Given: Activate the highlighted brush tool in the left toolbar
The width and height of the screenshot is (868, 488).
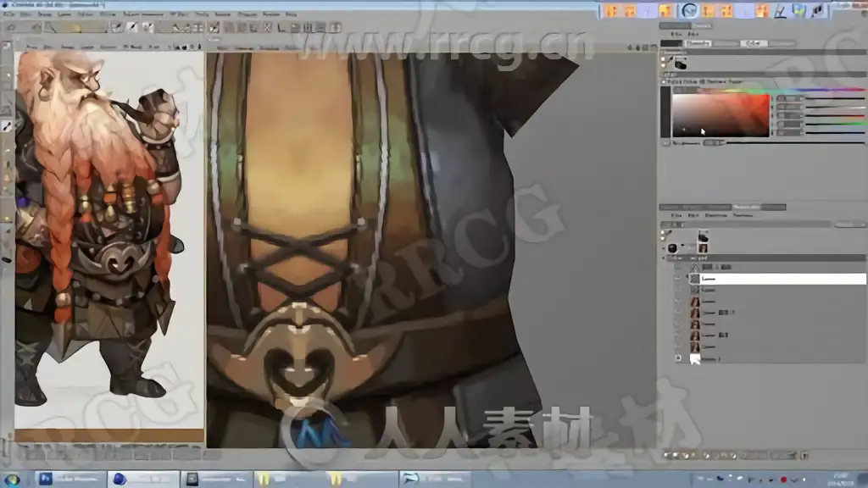Looking at the screenshot, I should pos(7,127).
